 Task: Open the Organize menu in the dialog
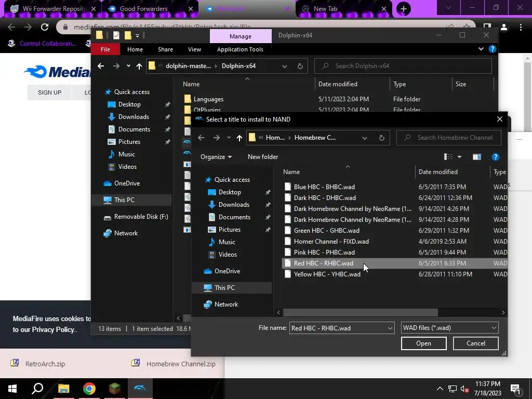[216, 157]
